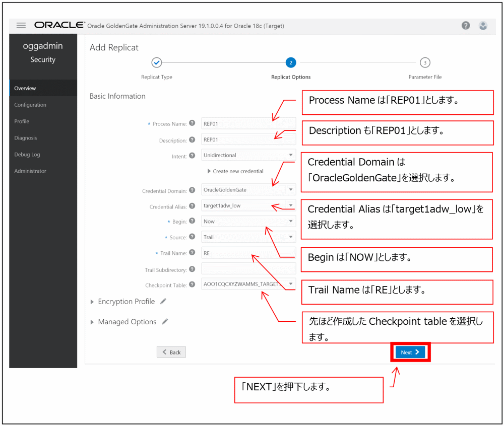This screenshot has height=426, width=504.
Task: Jump to step 3 Parameter File circle
Action: coord(425,62)
